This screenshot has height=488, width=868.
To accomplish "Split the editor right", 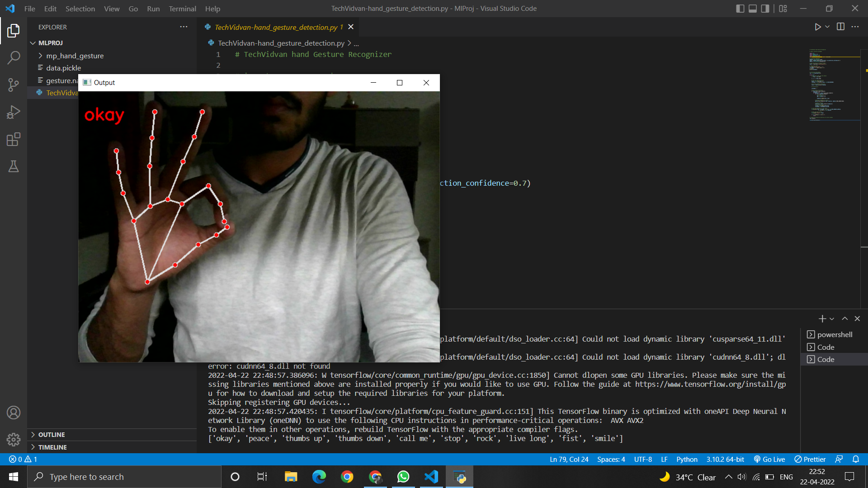I will tap(840, 27).
